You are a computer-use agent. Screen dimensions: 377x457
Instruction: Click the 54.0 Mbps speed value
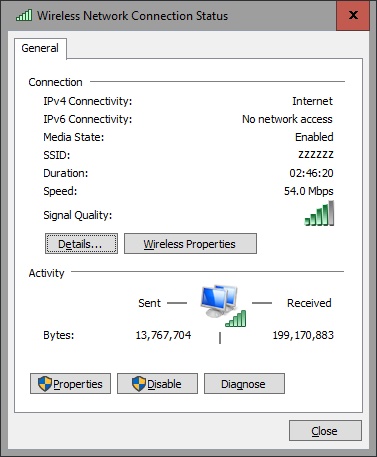coord(309,191)
